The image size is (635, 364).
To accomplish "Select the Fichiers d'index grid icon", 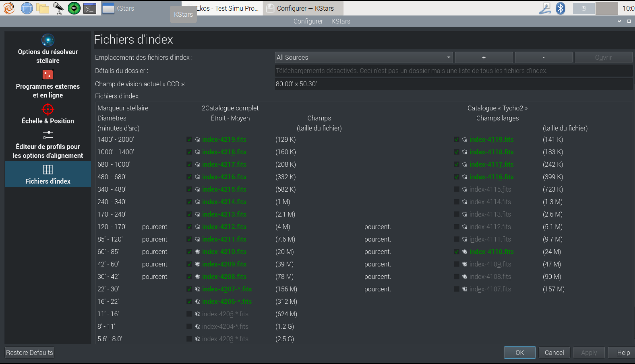I will (x=48, y=170).
